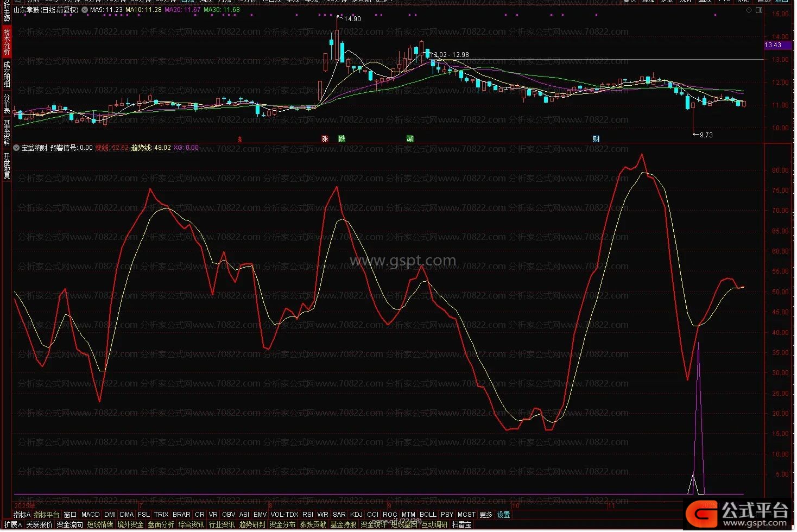This screenshot has height=532, width=797.
Task: Select the MACD indicator
Action: click(x=91, y=515)
